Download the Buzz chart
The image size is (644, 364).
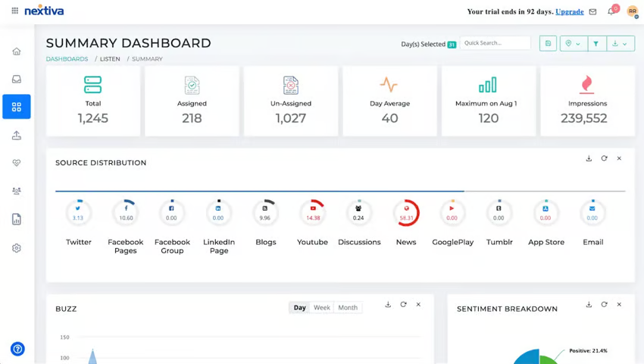388,305
